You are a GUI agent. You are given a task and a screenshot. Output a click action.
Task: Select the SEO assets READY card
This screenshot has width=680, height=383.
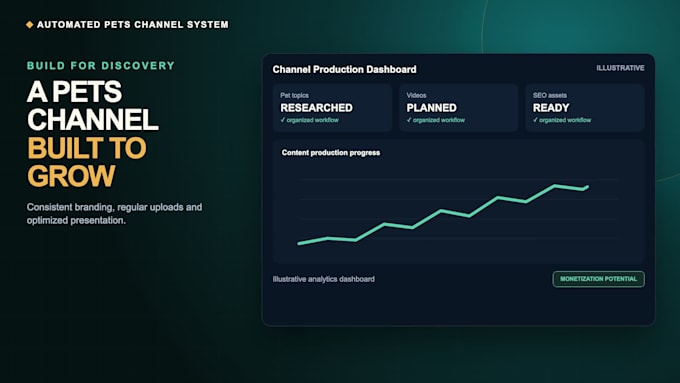tap(585, 108)
